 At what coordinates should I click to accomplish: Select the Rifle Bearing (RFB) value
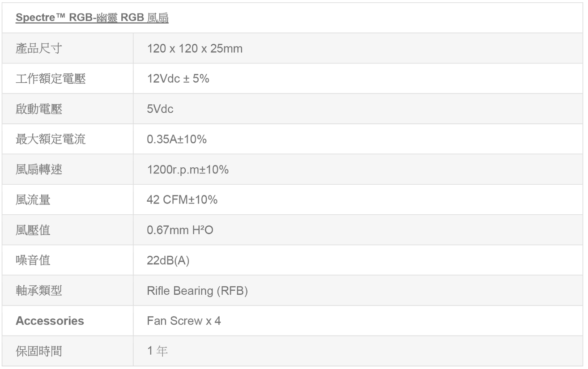[197, 291]
